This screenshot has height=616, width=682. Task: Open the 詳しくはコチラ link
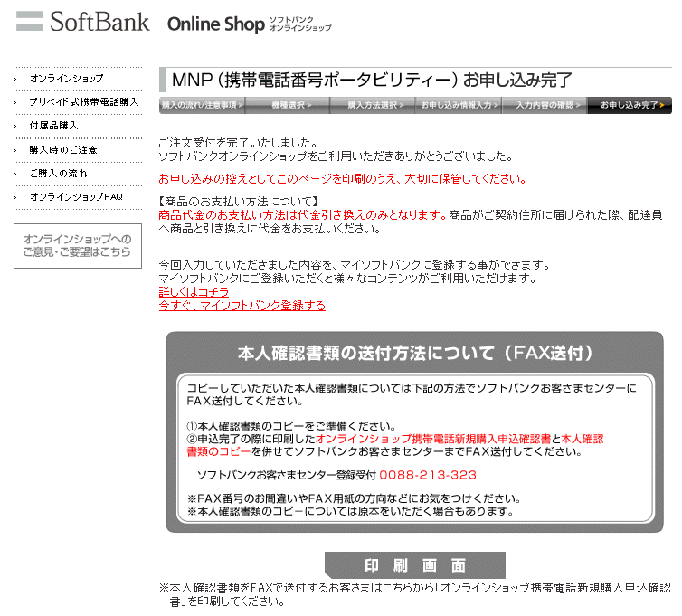tap(194, 292)
